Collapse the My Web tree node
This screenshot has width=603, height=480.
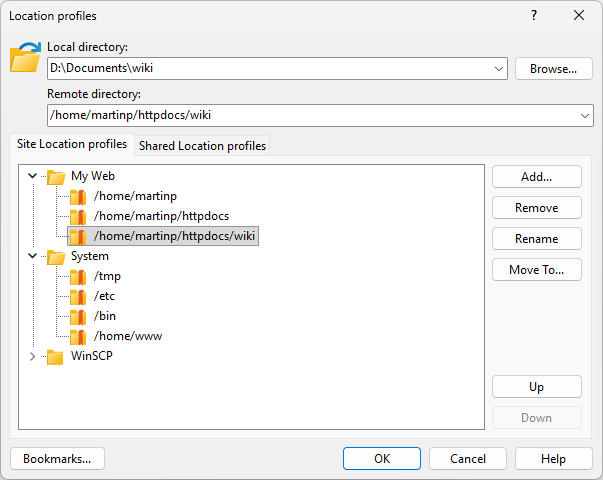(x=33, y=177)
